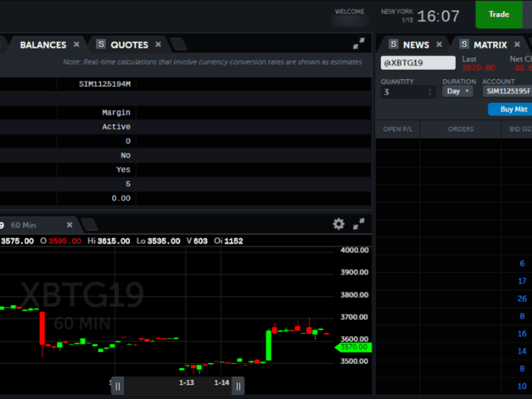Click the open interest Oi 1152 value
The width and height of the screenshot is (532, 399).
[x=229, y=241]
